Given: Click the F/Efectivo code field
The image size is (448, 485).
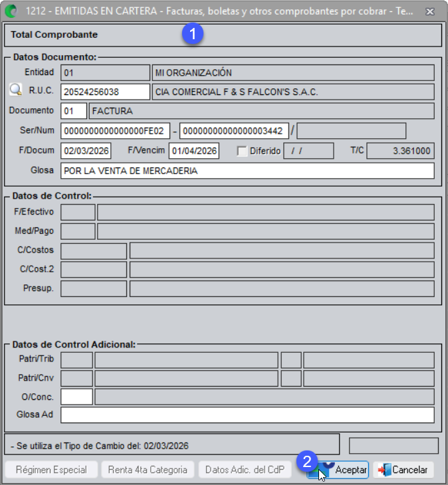Looking at the screenshot, I should point(78,212).
